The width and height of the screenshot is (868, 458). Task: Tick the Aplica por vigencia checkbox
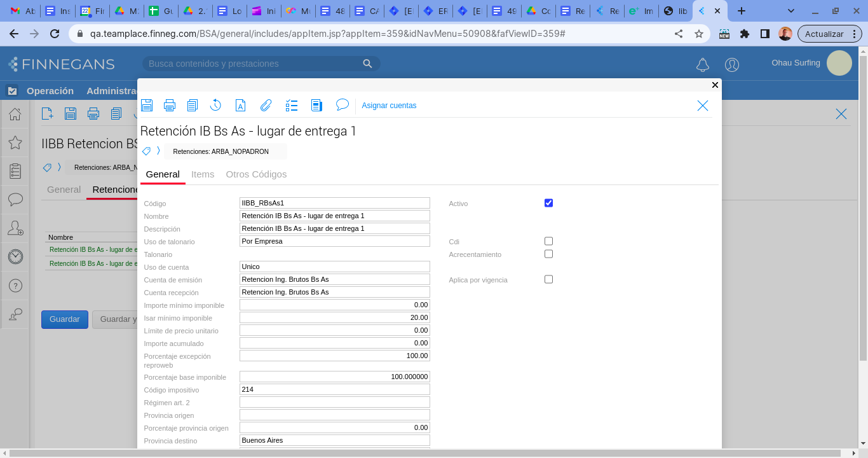tap(548, 279)
